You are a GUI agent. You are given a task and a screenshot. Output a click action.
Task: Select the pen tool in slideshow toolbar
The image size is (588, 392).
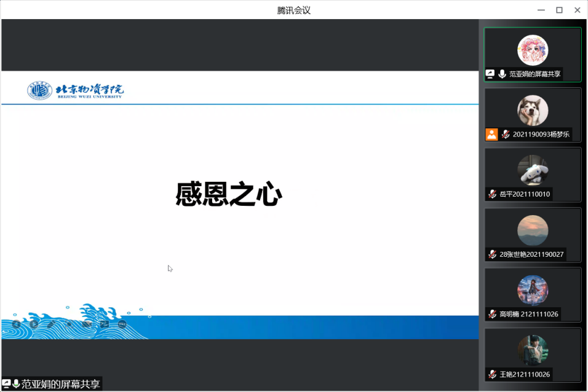tap(52, 324)
